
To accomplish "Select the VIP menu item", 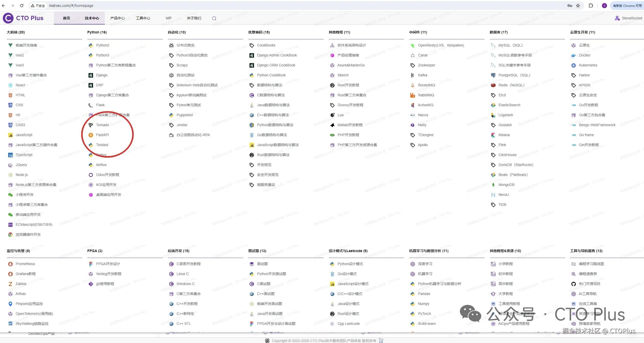I will (x=168, y=18).
